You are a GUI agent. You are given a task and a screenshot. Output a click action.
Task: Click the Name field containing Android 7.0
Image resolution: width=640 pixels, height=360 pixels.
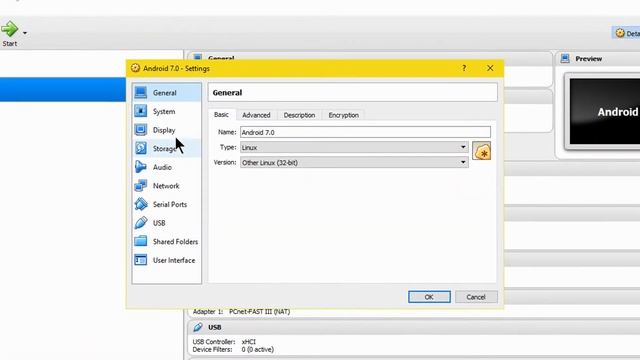[x=365, y=132]
